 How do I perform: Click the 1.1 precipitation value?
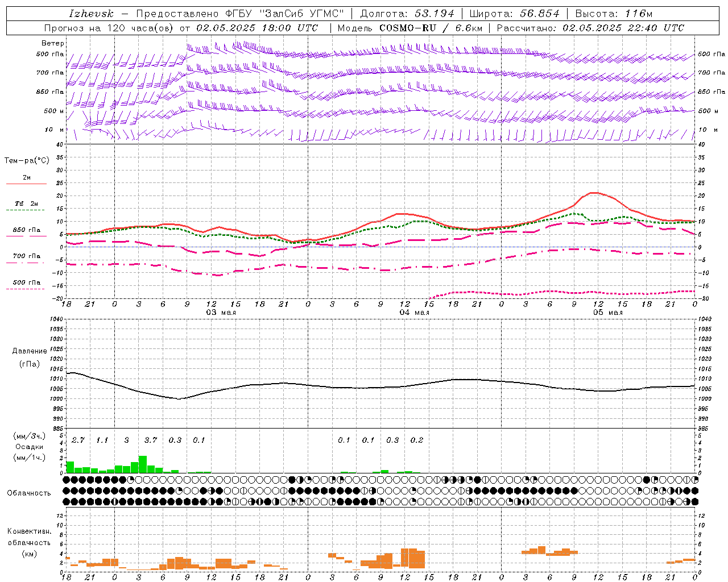(x=102, y=440)
